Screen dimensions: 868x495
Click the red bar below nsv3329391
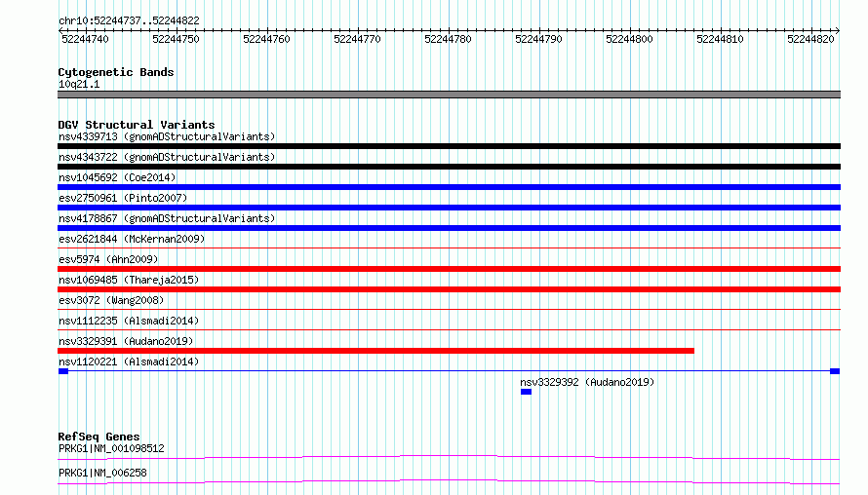(375, 351)
